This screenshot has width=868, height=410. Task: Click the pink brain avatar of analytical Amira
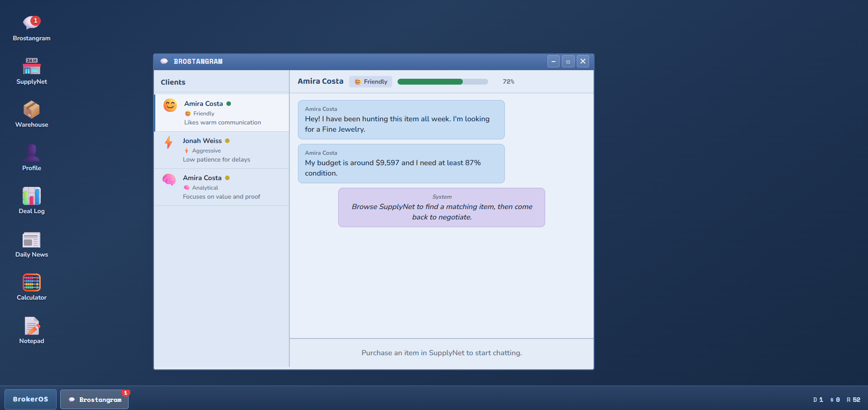pyautogui.click(x=169, y=180)
